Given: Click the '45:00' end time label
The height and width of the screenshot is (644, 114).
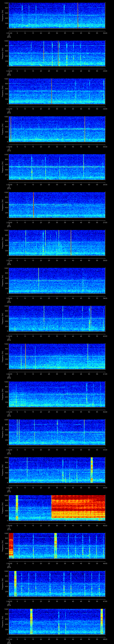Looking at the screenshot, I should click(x=105, y=525).
